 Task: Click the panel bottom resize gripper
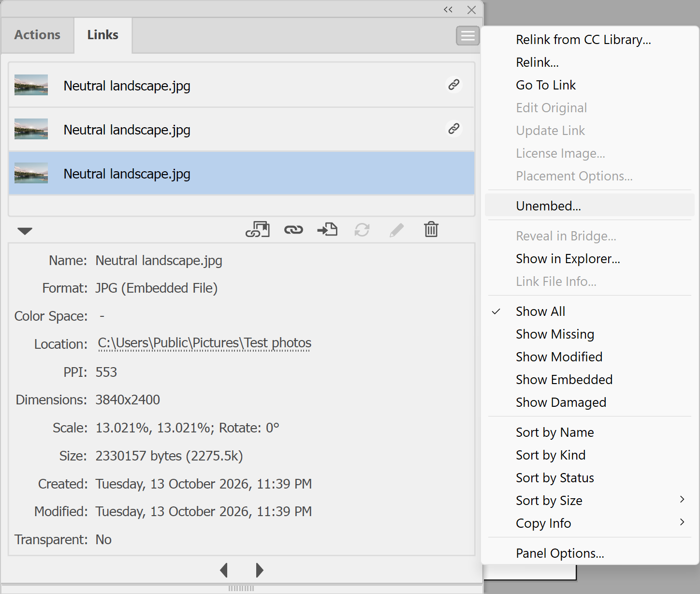click(241, 588)
